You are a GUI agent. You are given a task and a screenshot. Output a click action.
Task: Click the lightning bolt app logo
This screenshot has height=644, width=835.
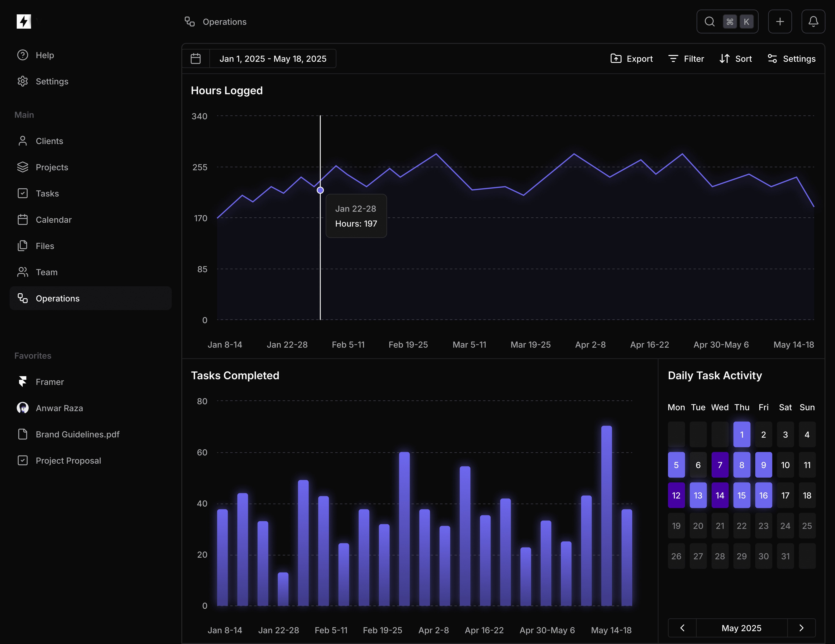pyautogui.click(x=24, y=21)
